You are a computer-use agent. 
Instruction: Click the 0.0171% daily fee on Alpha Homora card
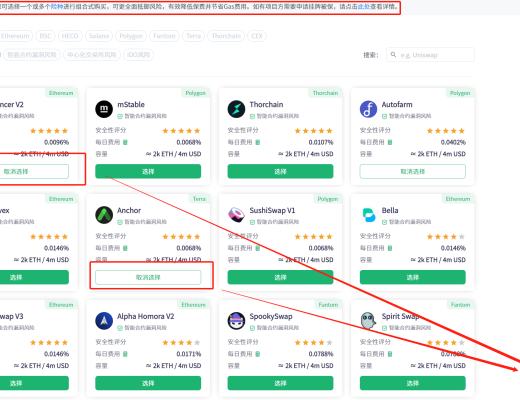(x=189, y=354)
